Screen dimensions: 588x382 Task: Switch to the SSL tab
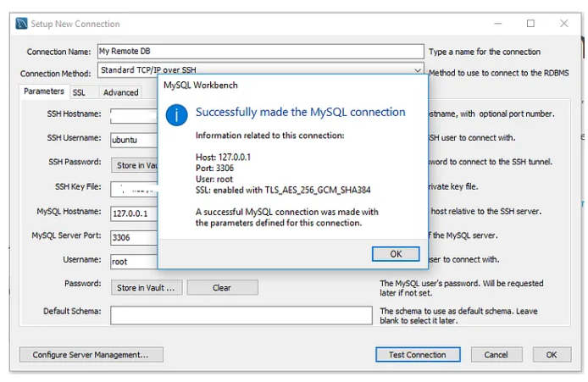coord(79,92)
